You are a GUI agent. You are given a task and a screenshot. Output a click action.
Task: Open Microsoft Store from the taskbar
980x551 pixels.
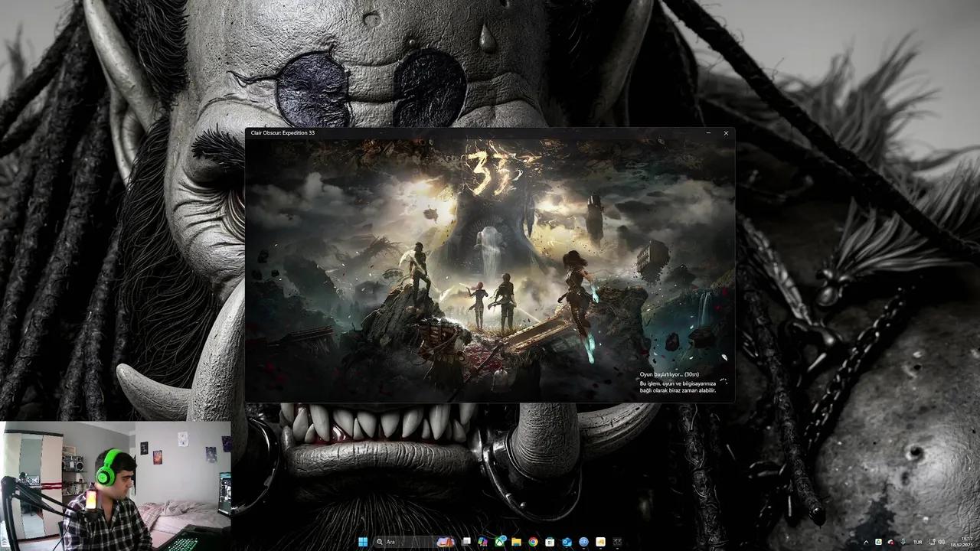[x=550, y=542]
